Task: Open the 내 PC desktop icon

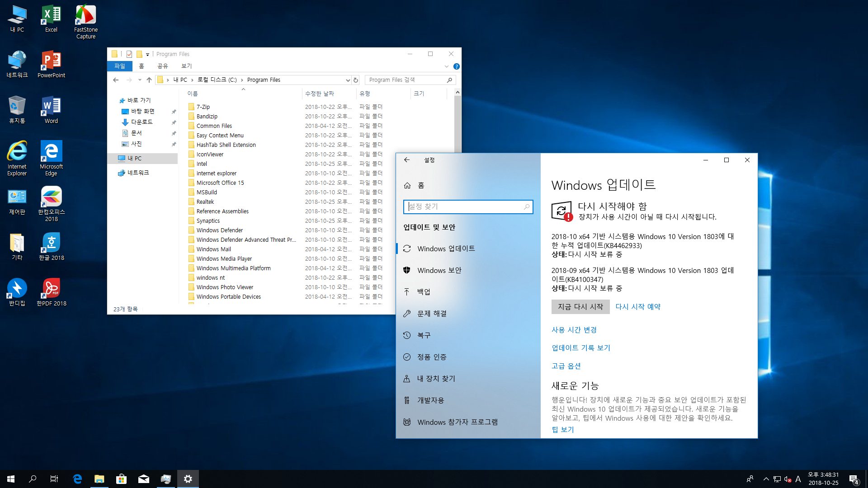Action: 17,19
